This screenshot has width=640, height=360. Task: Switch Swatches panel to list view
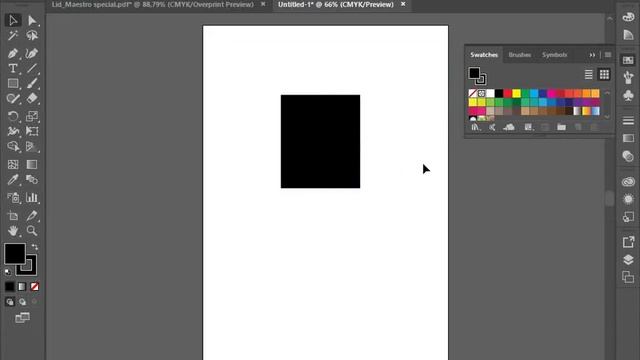pos(589,74)
